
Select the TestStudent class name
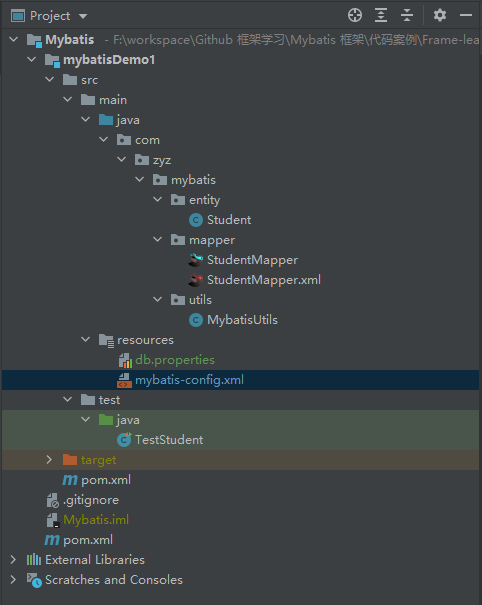(x=169, y=440)
